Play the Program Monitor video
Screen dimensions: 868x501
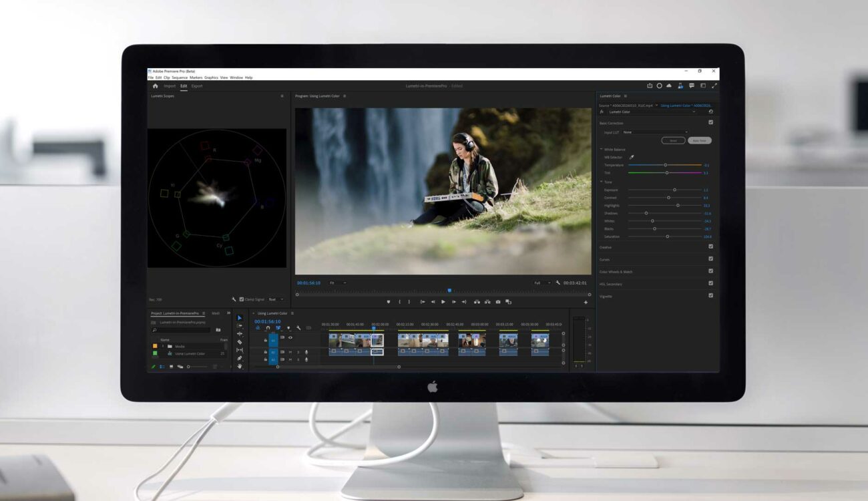[443, 302]
